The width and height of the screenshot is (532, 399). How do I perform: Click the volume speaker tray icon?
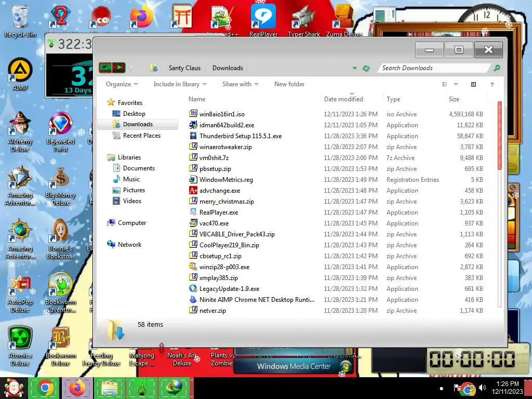[482, 388]
